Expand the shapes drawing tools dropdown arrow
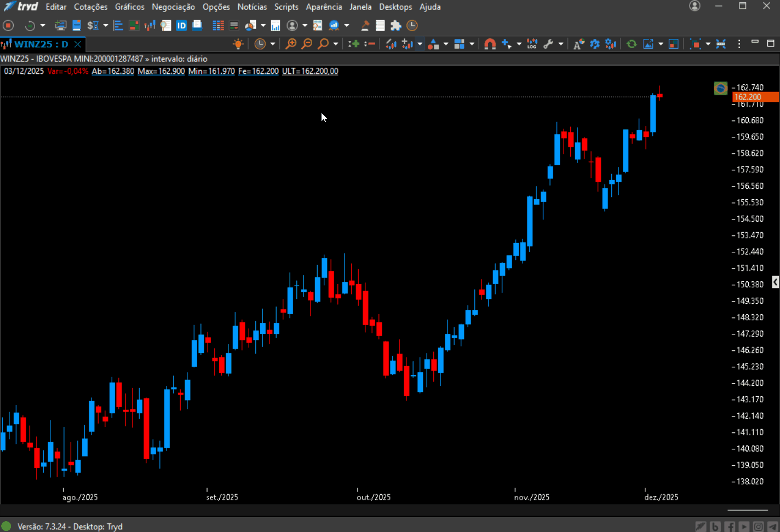Viewport: 780px width, 532px height. coord(446,44)
